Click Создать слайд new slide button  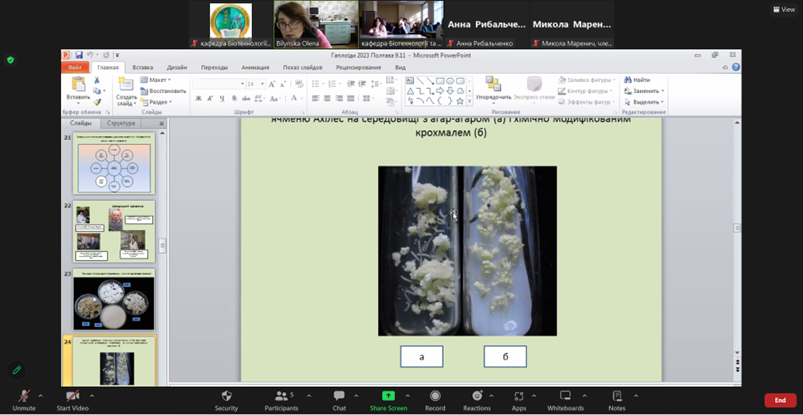click(x=126, y=91)
